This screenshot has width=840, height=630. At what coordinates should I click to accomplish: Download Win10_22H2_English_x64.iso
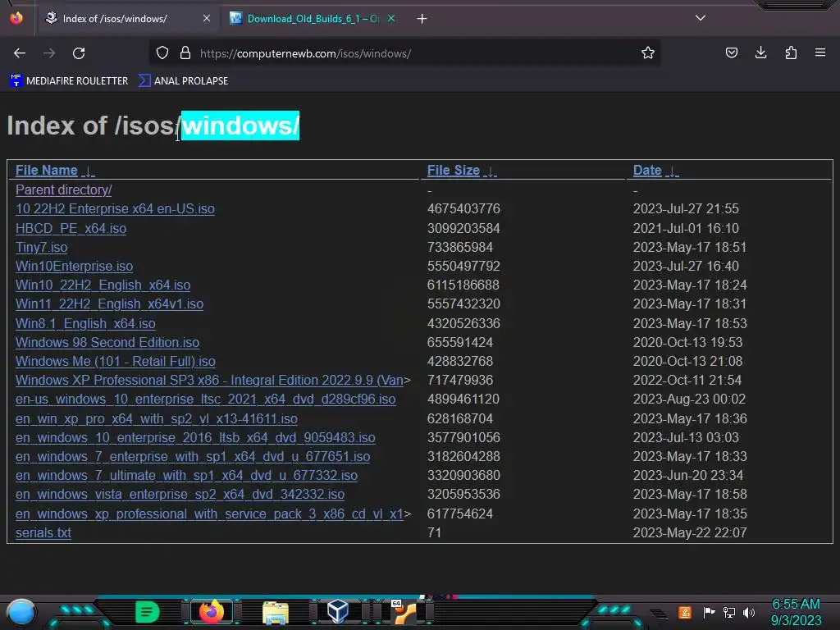click(103, 285)
